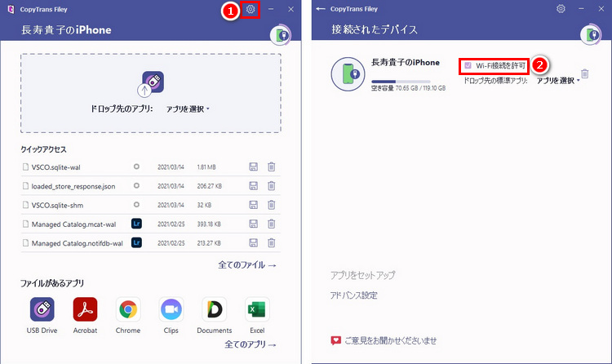Delete Managed Catalog.notifdb-wal file
The image size is (612, 364).
click(x=271, y=243)
